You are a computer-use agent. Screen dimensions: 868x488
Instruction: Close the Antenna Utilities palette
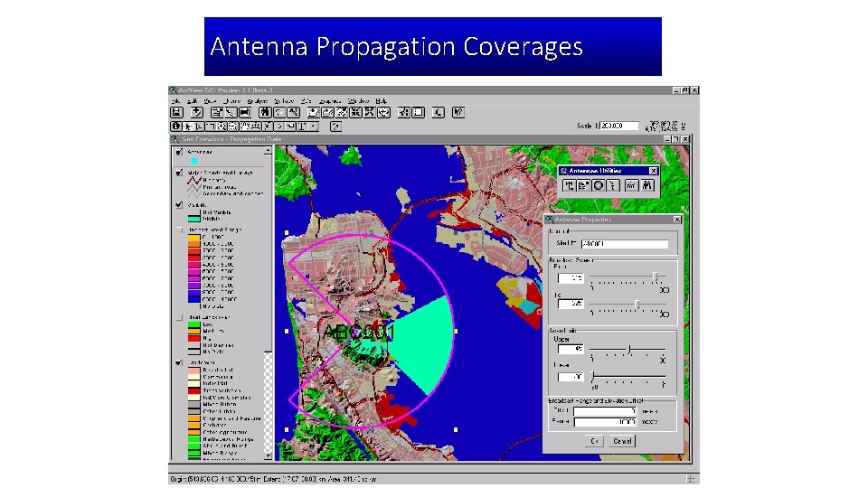pyautogui.click(x=653, y=171)
